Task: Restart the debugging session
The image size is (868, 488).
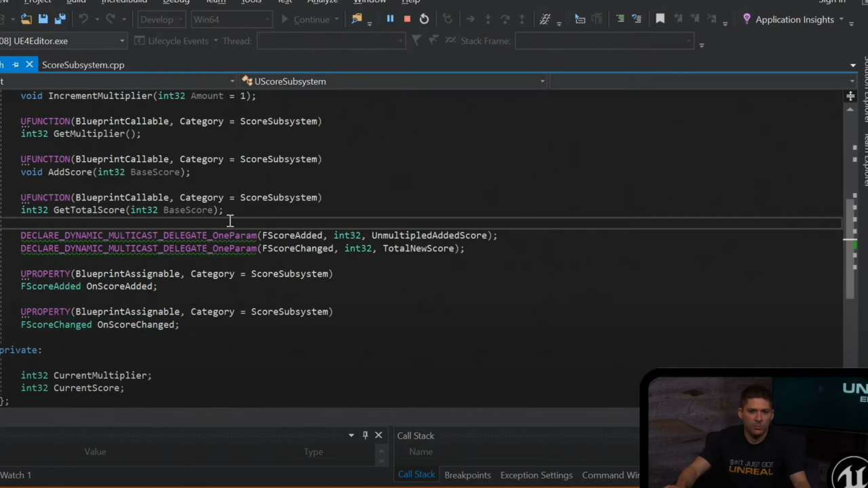Action: tap(425, 19)
